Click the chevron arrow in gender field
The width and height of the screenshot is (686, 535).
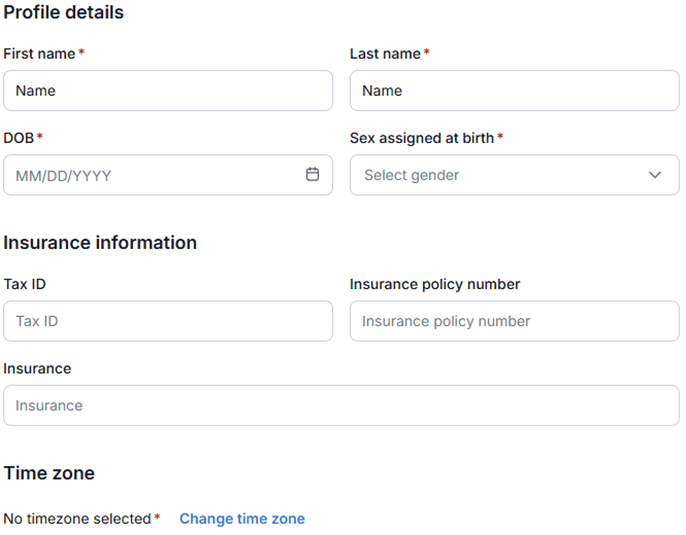pyautogui.click(x=655, y=175)
